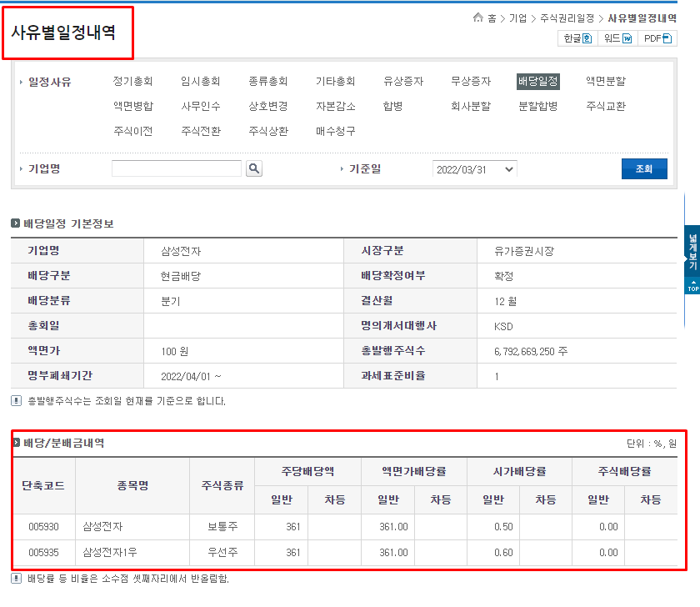Click 시가배당률 column header
The height and width of the screenshot is (607, 700).
click(519, 472)
